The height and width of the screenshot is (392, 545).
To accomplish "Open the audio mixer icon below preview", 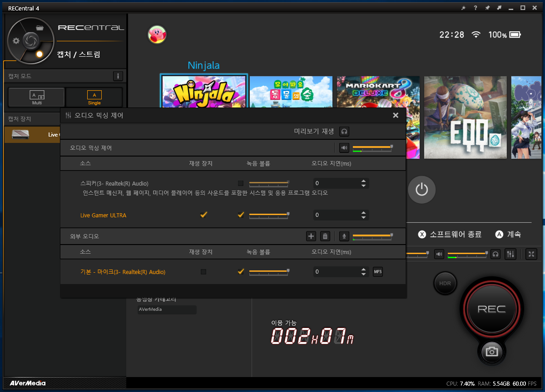I will click(x=510, y=254).
